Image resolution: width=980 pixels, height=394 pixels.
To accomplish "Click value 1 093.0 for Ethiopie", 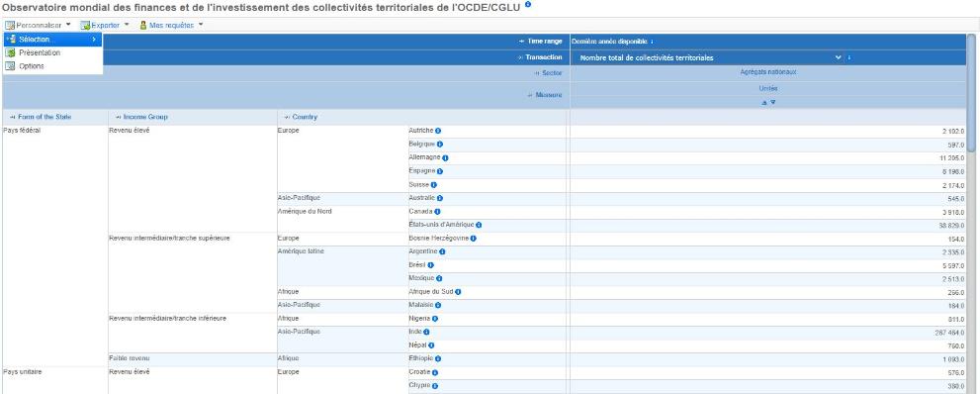I will (953, 359).
